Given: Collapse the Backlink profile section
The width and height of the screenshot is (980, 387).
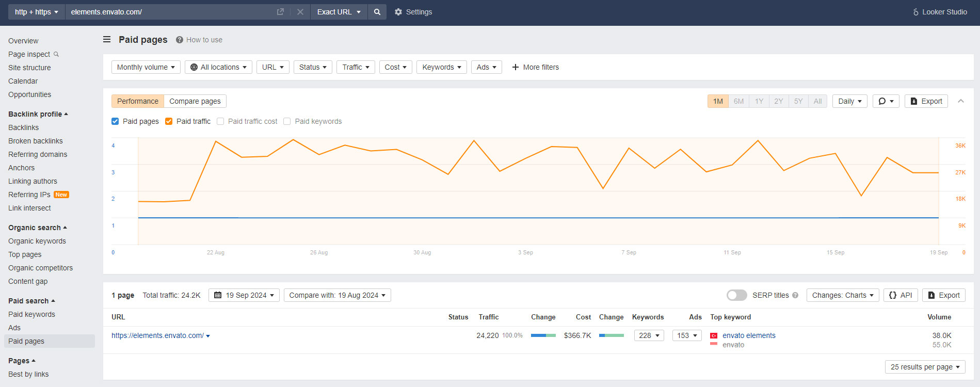Looking at the screenshot, I should tap(38, 114).
